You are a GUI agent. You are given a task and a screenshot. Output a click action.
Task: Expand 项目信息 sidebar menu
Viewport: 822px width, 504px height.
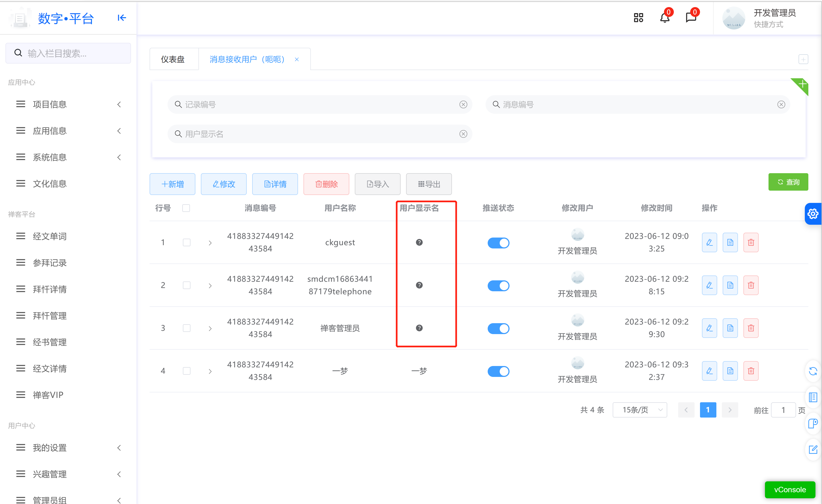[68, 104]
